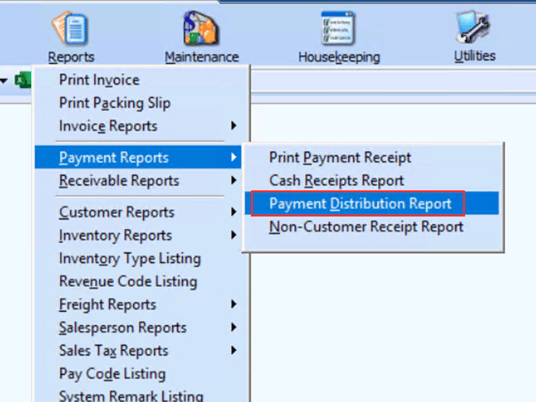
Task: Open Sales Tax Reports submenu
Action: tap(138, 351)
